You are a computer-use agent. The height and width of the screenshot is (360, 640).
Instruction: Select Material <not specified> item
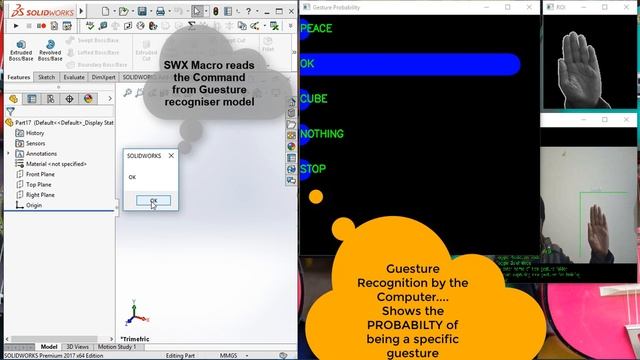pyautogui.click(x=51, y=164)
